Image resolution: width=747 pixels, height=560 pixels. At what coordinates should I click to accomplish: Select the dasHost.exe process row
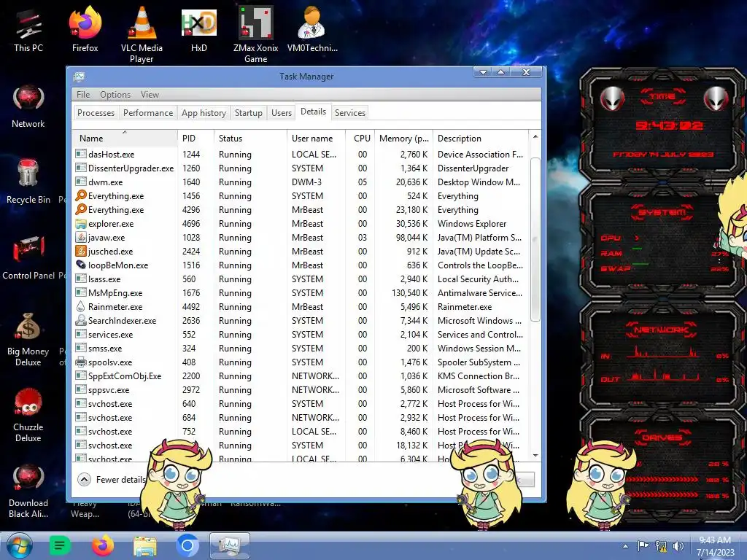pos(301,155)
